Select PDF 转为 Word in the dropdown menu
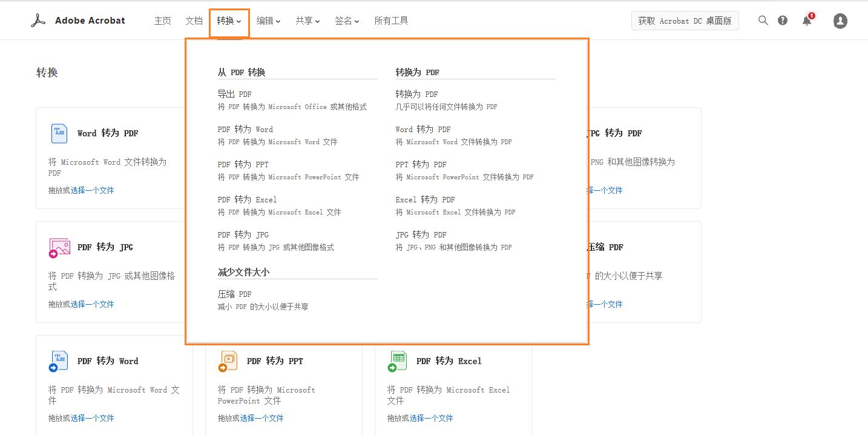Image resolution: width=868 pixels, height=435 pixels. click(x=245, y=129)
